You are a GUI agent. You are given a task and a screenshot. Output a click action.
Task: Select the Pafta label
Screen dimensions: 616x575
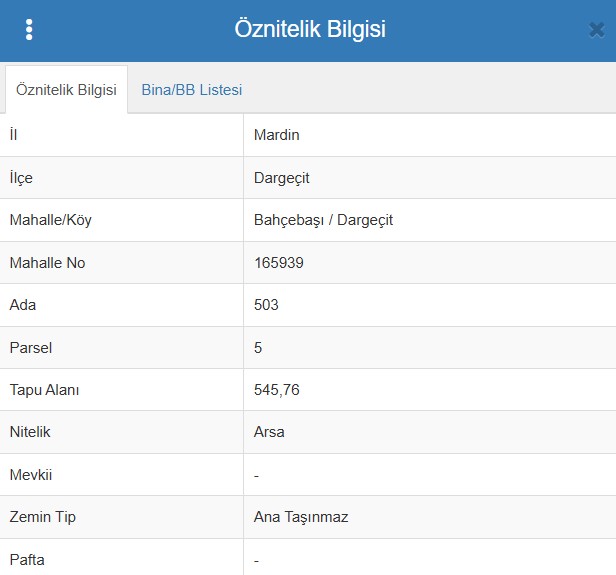[x=27, y=560]
